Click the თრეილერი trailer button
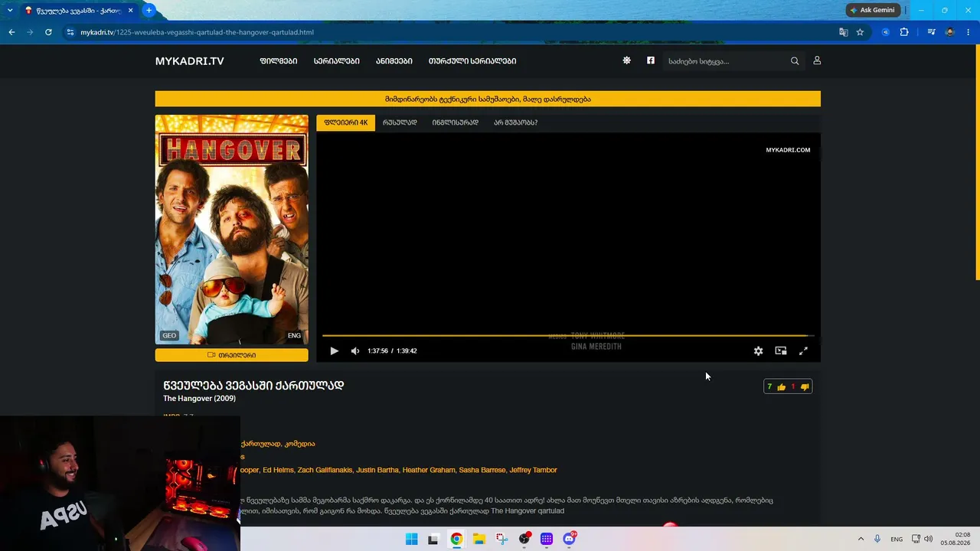Viewport: 980px width, 551px height. [232, 355]
